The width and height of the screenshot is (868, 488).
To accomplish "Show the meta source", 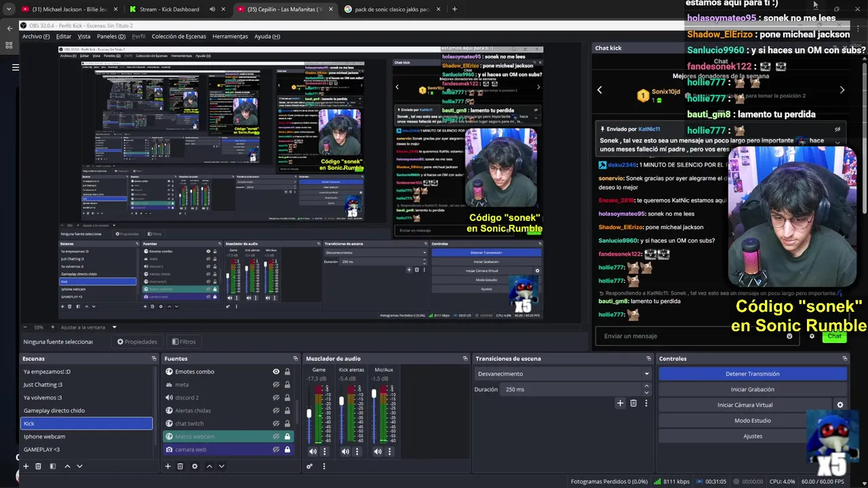I will click(276, 384).
